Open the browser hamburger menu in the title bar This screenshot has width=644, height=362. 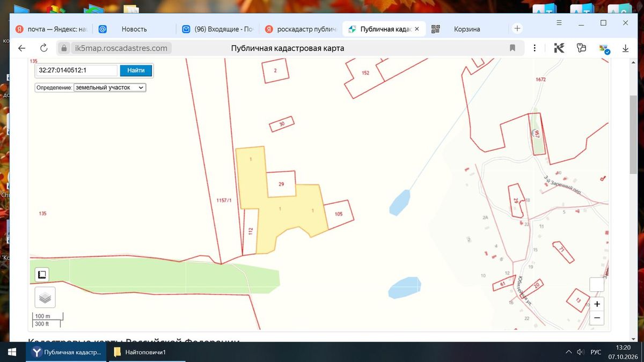click(559, 24)
